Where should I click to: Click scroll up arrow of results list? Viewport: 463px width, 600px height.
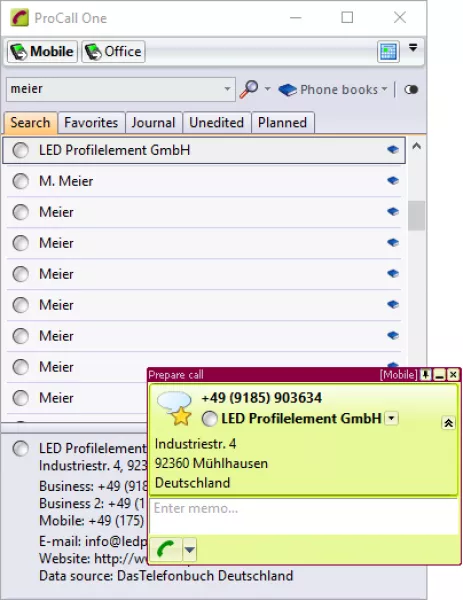(x=417, y=146)
